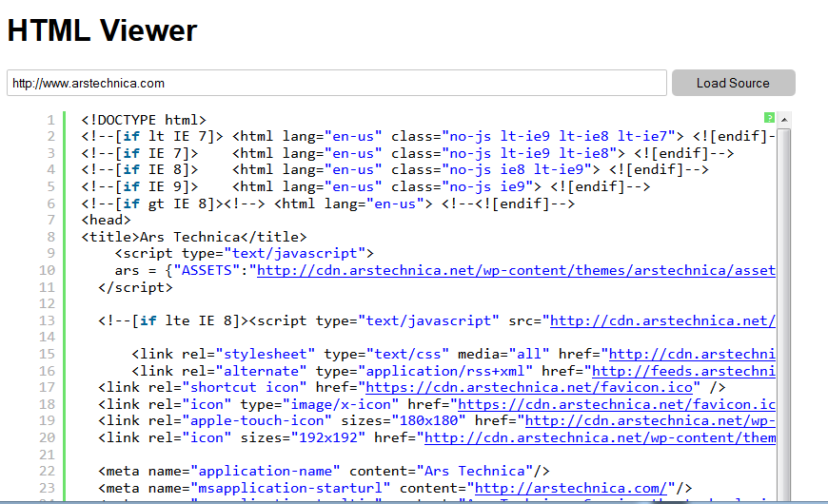This screenshot has height=504, width=828.
Task: Click the "alternate" rel value on line 16
Action: tap(262, 371)
